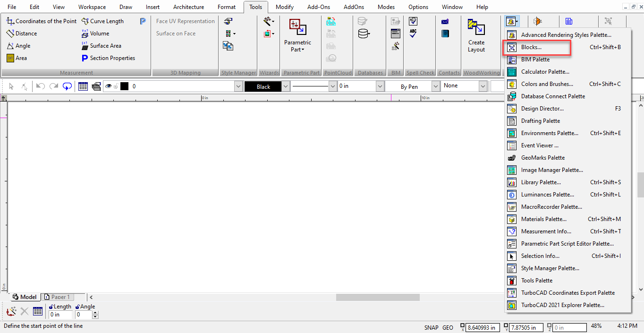The image size is (644, 333).
Task: Expand the line width 0 in dropdown
Action: 380,86
